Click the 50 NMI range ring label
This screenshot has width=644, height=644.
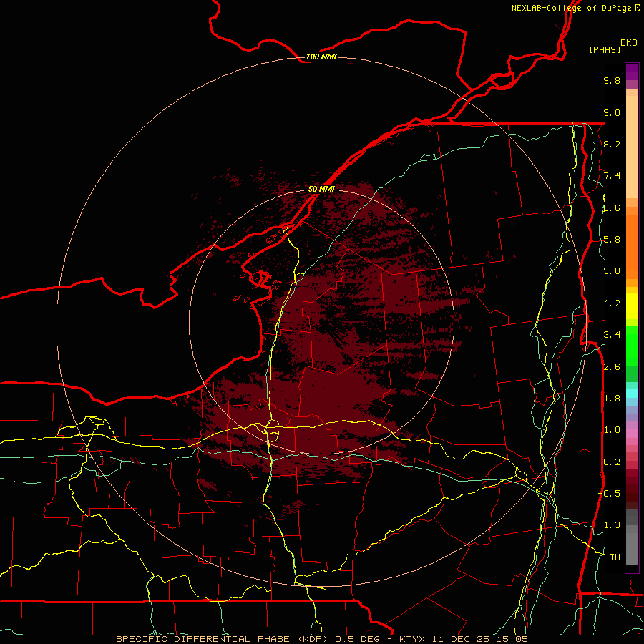321,189
